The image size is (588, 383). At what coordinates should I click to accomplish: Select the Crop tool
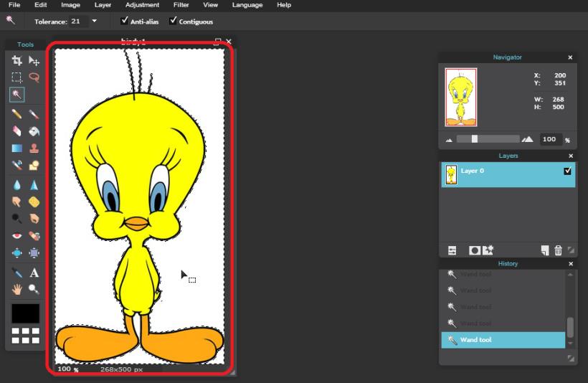[17, 61]
